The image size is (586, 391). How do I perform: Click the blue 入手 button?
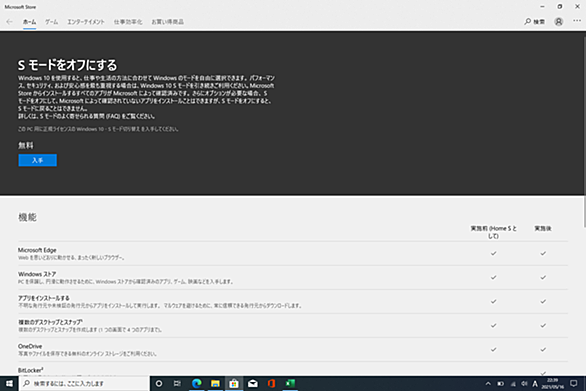38,160
